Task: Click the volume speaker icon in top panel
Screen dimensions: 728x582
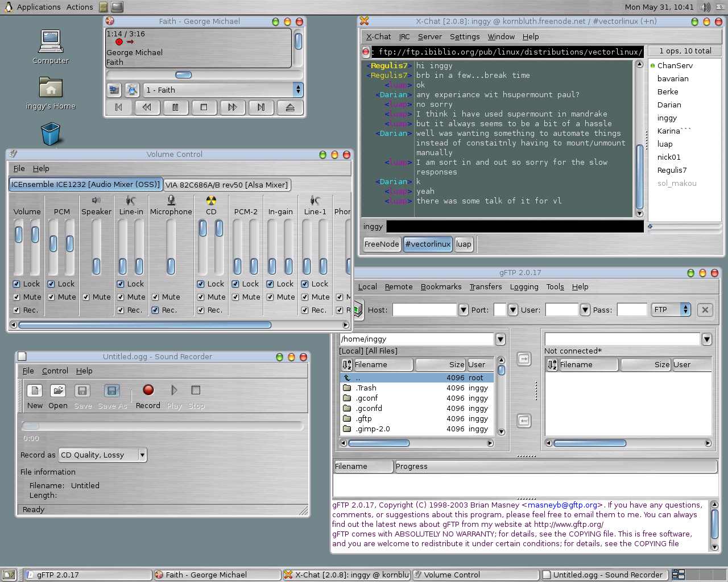Action: [706, 7]
